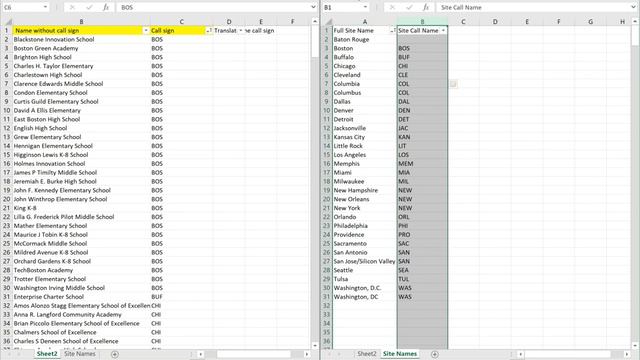Click the Name Box showing C6
Viewport: 640px width, 360px height.
click(x=22, y=7)
